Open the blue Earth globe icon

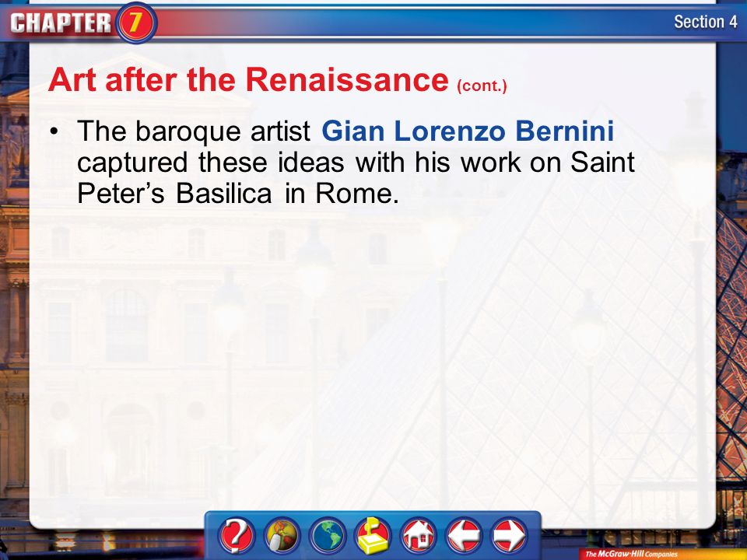pyautogui.click(x=328, y=535)
